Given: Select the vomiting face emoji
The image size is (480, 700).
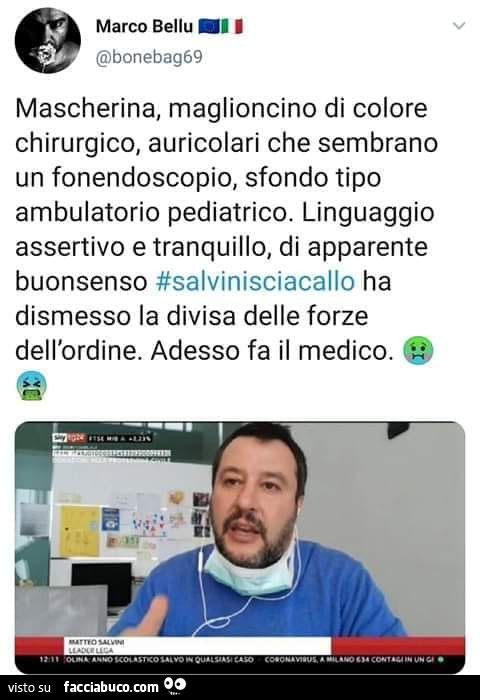Looking at the screenshot, I should 31,385.
